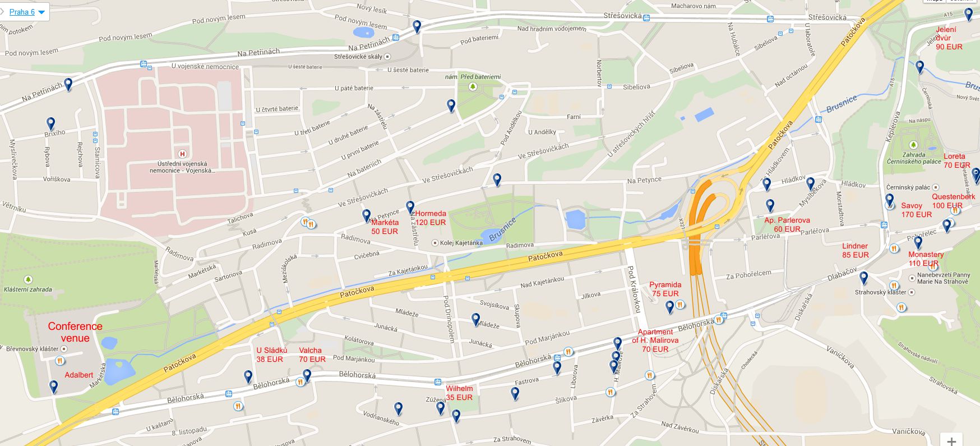This screenshot has width=980, height=446.
Task: Select the Adalbert hotel pin
Action: point(54,387)
